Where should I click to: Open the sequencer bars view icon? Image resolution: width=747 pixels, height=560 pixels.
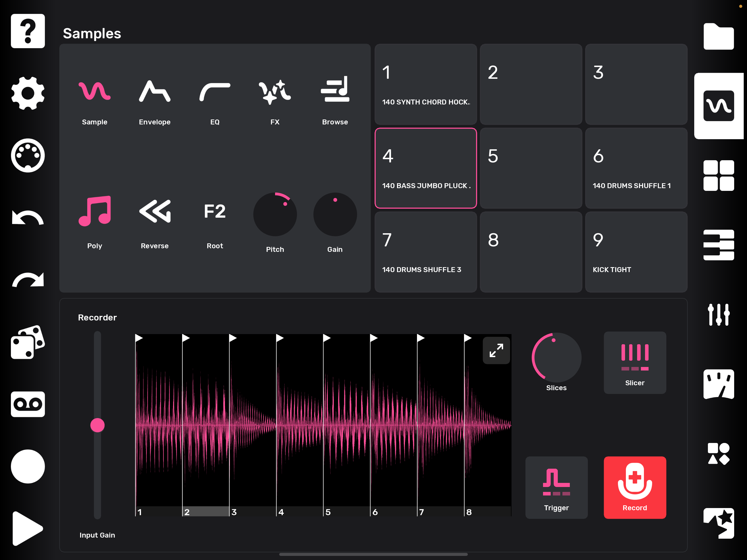tap(719, 245)
